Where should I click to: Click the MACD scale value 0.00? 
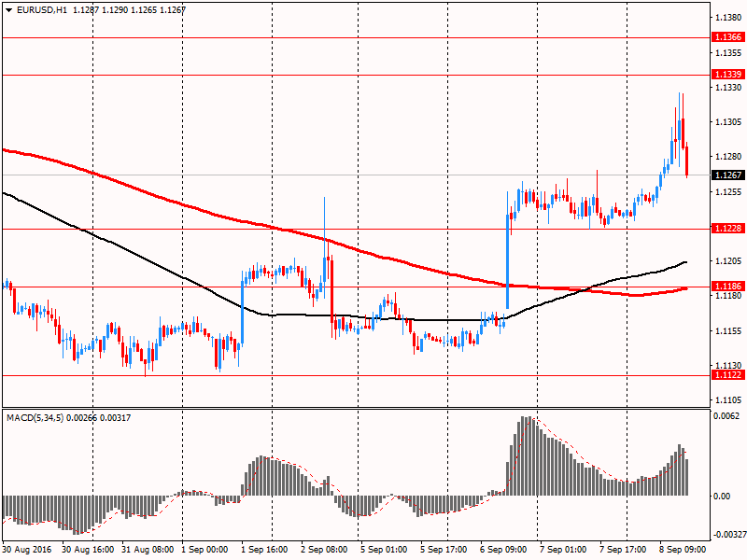[x=722, y=497]
